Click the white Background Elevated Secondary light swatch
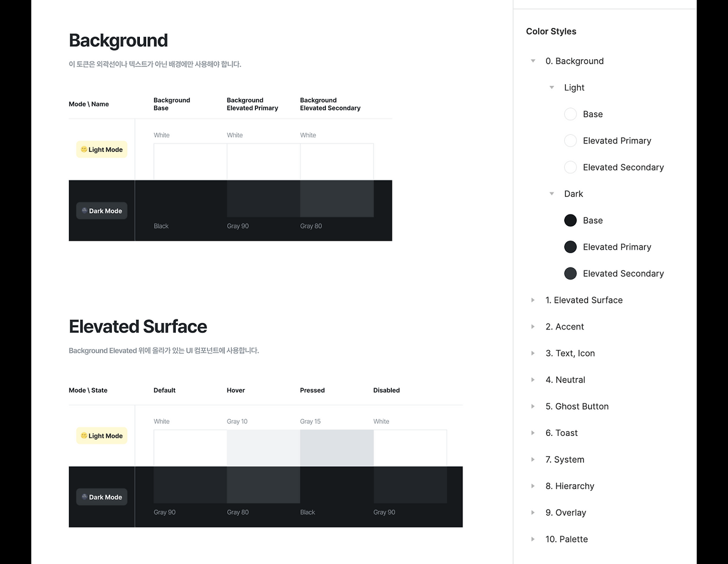 [x=337, y=162]
